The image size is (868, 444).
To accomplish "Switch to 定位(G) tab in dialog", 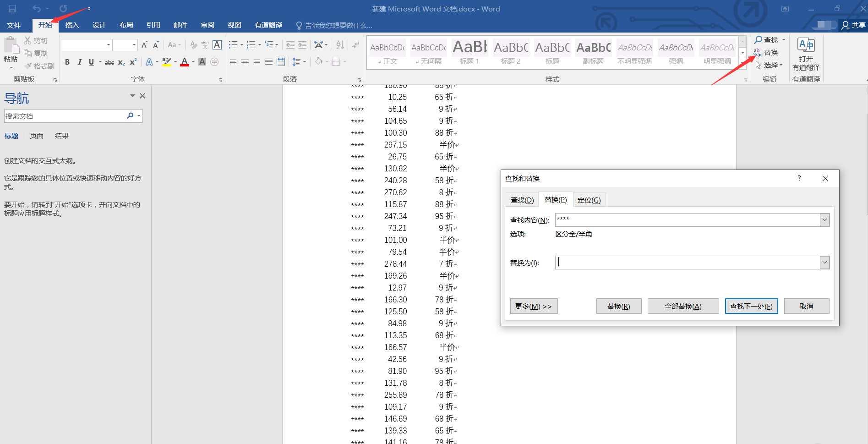I will pyautogui.click(x=589, y=200).
